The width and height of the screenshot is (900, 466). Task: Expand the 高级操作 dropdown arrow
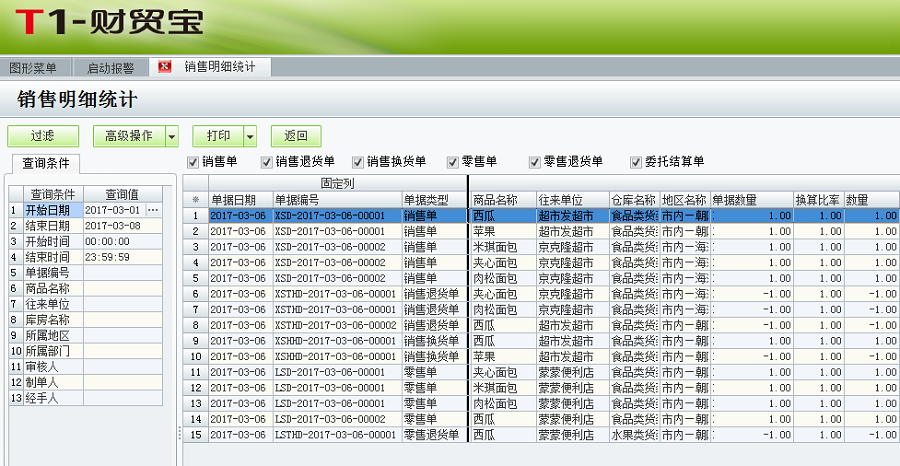pos(172,137)
